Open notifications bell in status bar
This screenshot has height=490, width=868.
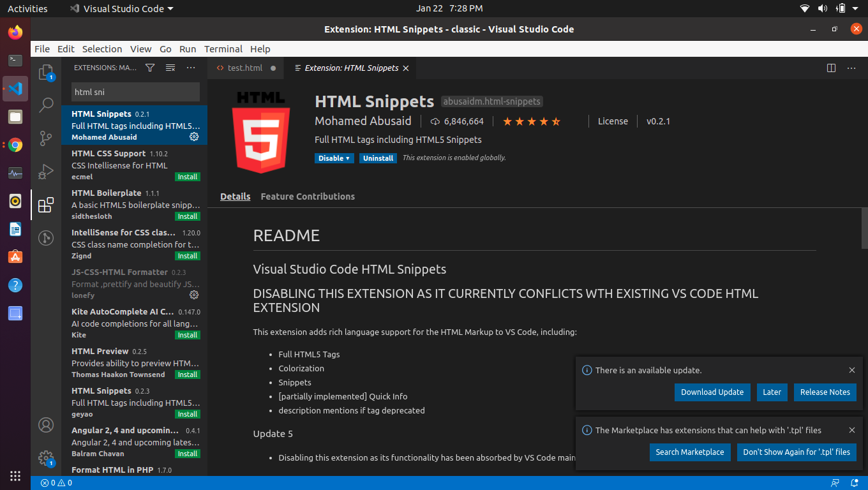[x=855, y=483]
